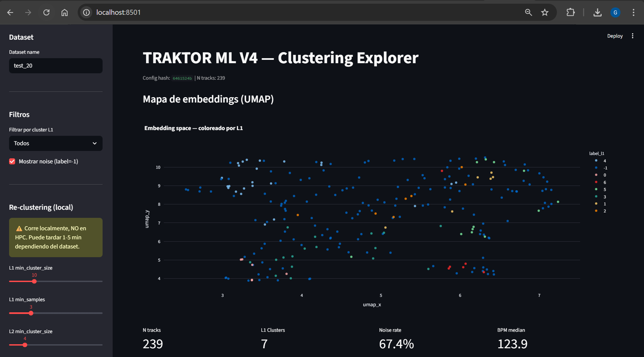Toggle legend entry label 5

(x=601, y=189)
